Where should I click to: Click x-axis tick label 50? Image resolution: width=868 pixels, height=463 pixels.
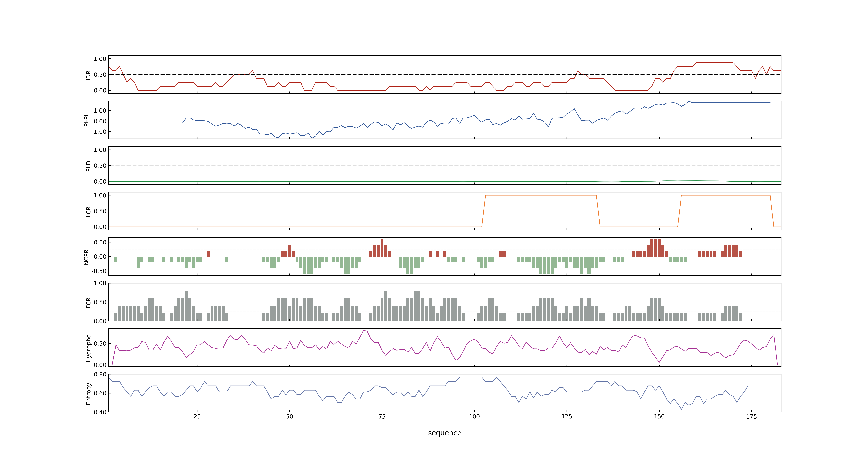click(x=289, y=416)
